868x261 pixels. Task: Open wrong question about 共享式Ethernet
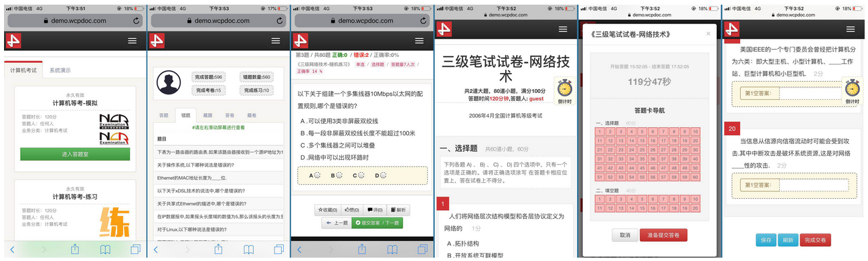click(x=203, y=203)
